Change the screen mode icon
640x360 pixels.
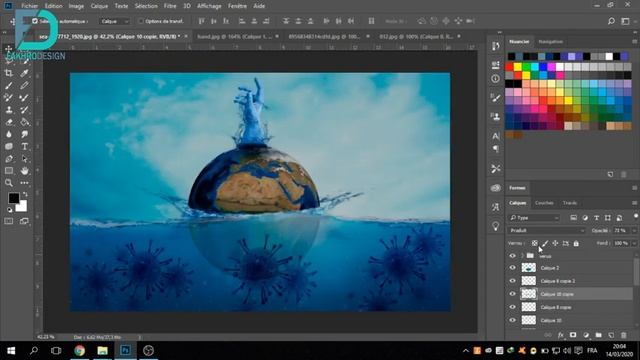pyautogui.click(x=24, y=221)
